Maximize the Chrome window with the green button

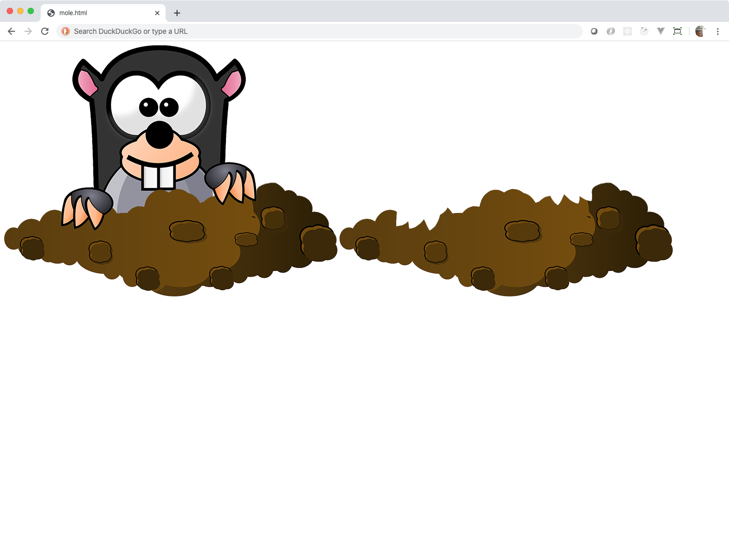(x=31, y=11)
